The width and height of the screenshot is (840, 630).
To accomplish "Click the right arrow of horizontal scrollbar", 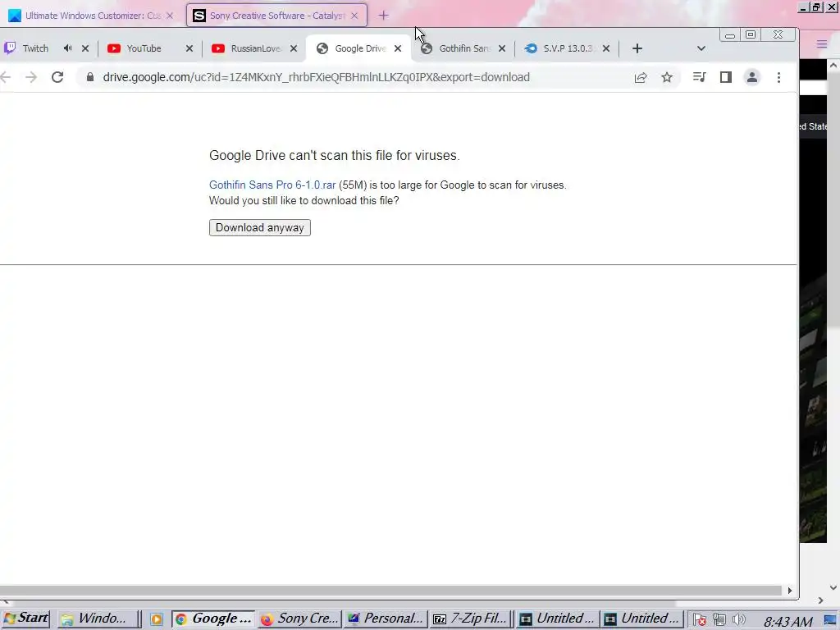I will [790, 591].
